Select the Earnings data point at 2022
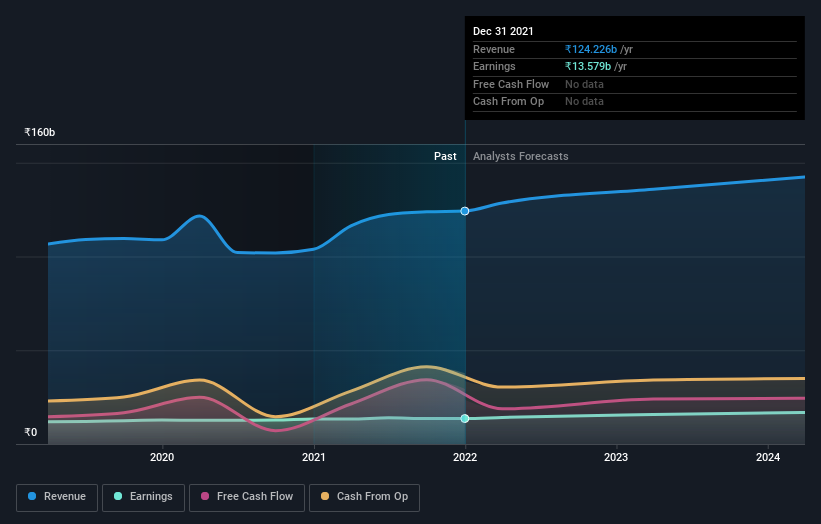This screenshot has height=524, width=821. pyautogui.click(x=464, y=418)
